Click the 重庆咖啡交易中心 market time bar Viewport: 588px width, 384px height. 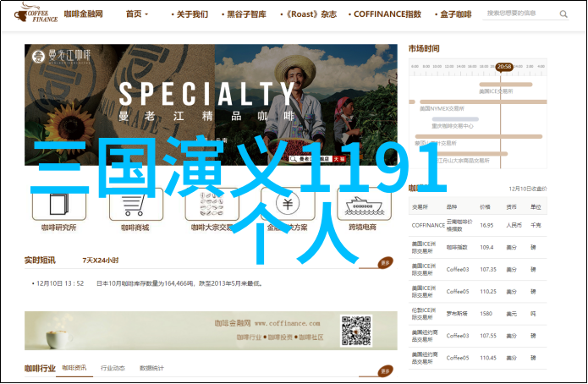455,119
